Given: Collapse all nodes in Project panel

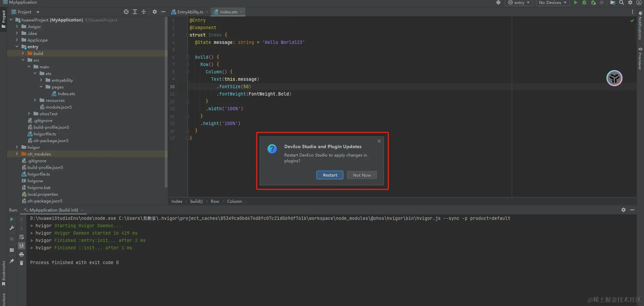Looking at the screenshot, I should tap(144, 12).
